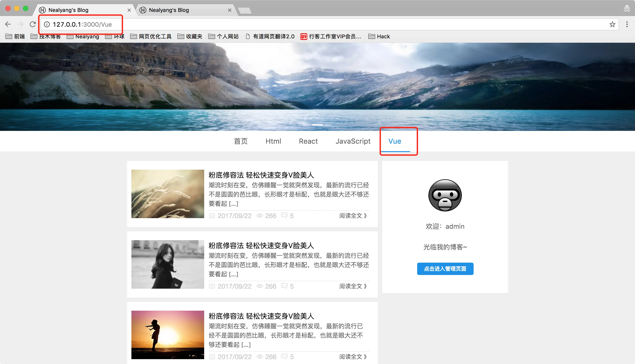The height and width of the screenshot is (364, 635).
Task: Open the Hack bookmark folder
Action: [379, 37]
